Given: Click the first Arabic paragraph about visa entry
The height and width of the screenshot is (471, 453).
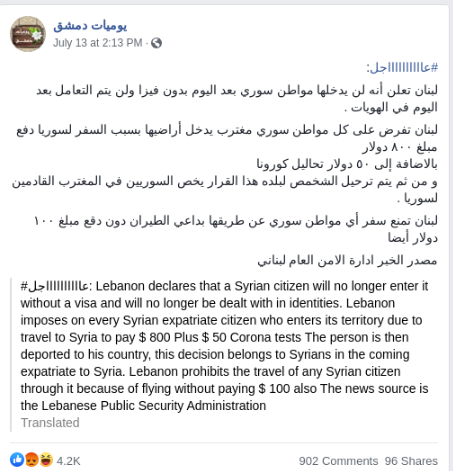Looking at the screenshot, I should click(237, 99).
